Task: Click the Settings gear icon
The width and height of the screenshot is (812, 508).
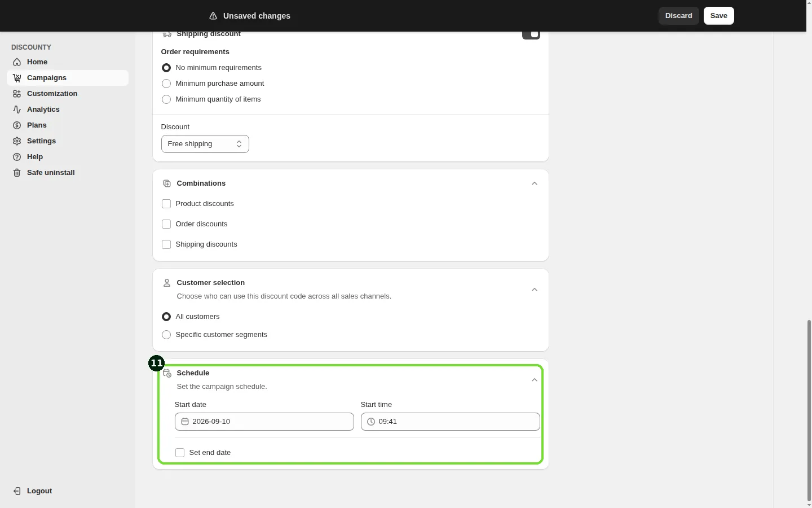Action: coord(17,141)
